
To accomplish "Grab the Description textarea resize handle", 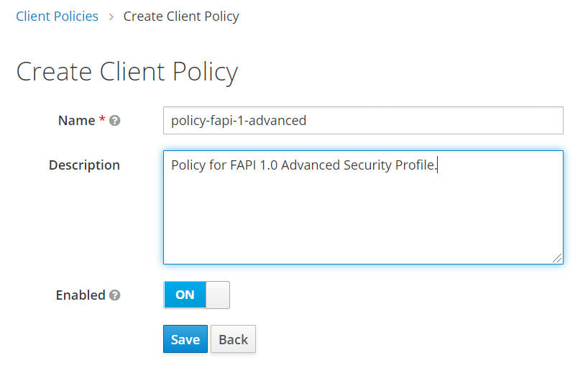I will coord(557,258).
